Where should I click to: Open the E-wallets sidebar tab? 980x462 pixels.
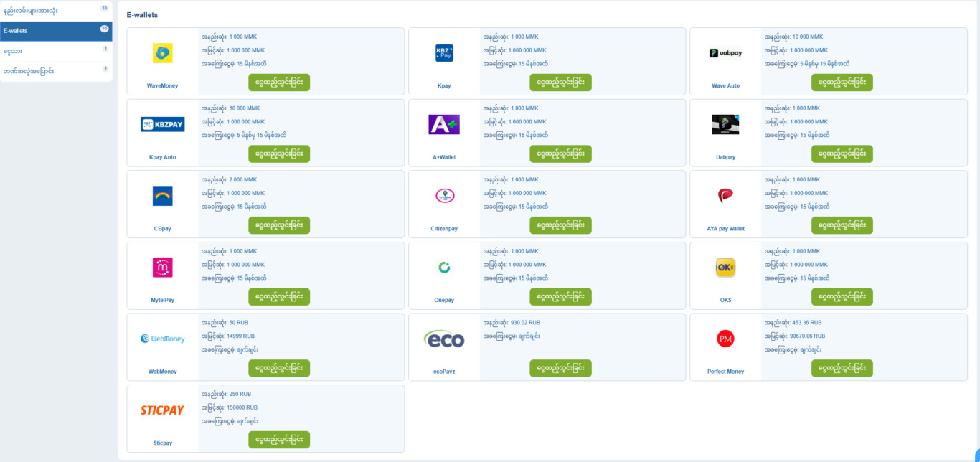coord(56,31)
